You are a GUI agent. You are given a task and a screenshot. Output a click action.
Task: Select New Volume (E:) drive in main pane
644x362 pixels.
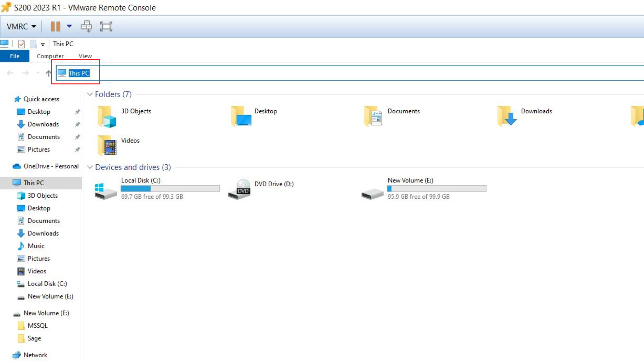pos(424,188)
